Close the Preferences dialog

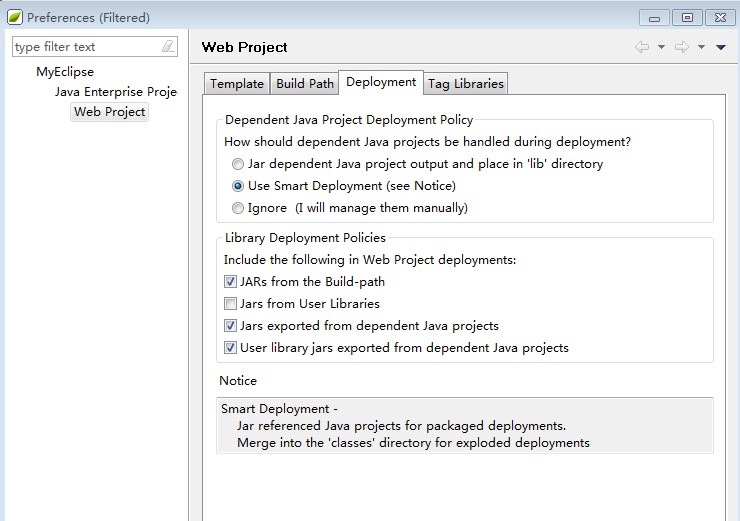(x=720, y=18)
